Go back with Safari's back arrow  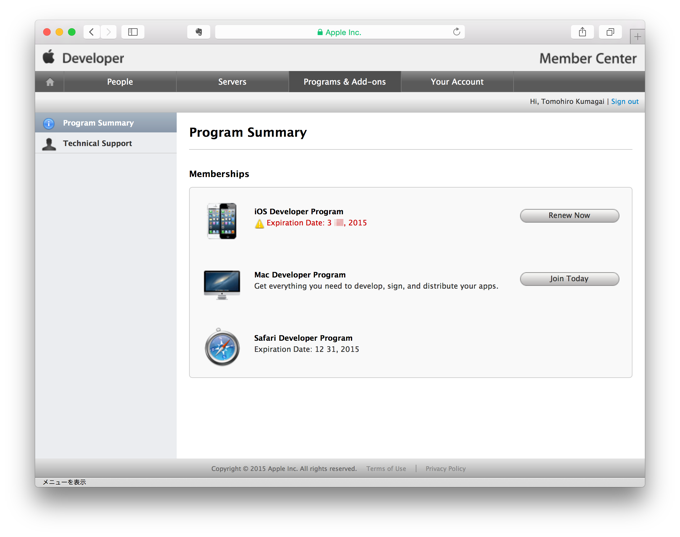tap(92, 32)
